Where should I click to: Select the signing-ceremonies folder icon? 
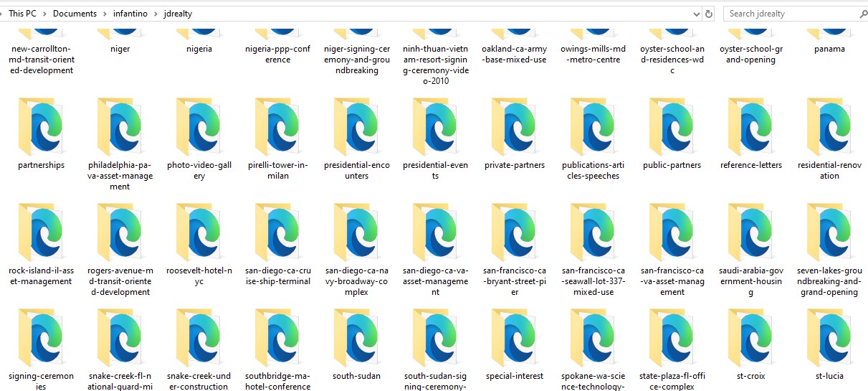[x=41, y=338]
